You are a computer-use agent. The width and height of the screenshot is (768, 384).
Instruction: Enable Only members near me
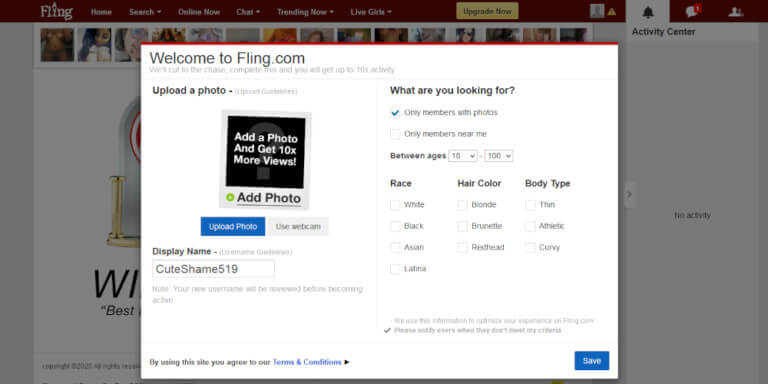pyautogui.click(x=395, y=134)
